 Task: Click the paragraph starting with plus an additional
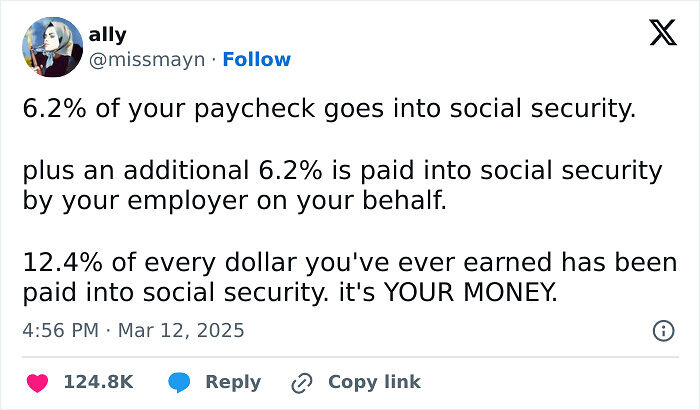pos(342,185)
